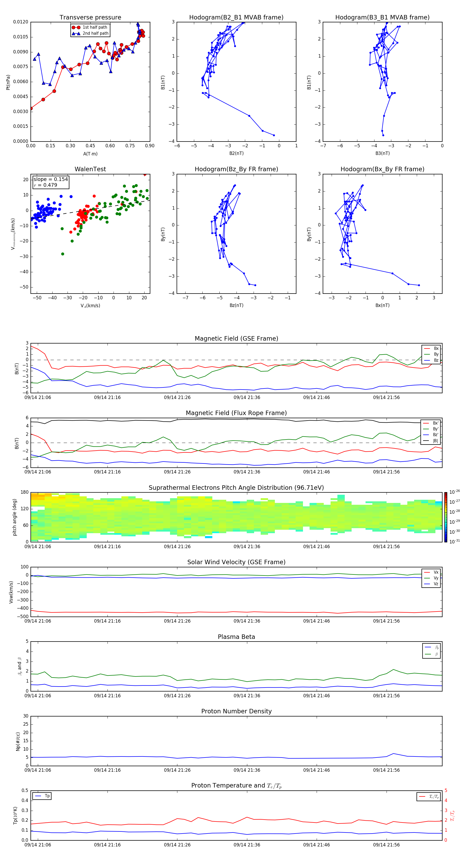Click the 'Transverse pressure' plot title
The image size is (473, 868).
coord(90,18)
